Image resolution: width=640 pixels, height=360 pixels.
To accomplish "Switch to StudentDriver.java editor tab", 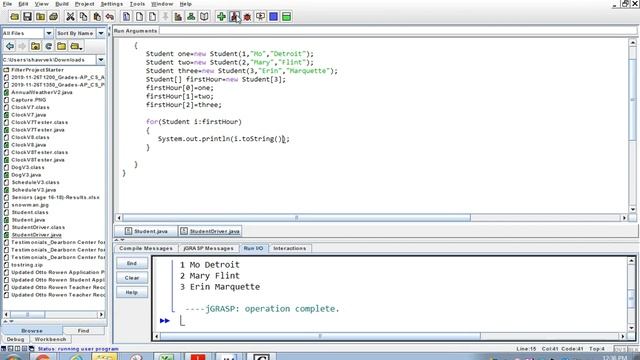I will (210, 231).
